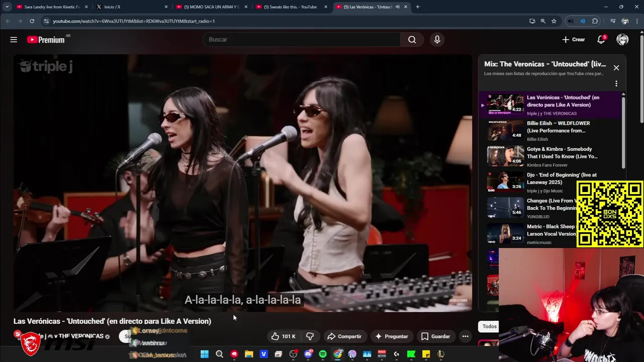Open League of Legends from the taskbar
The width and height of the screenshot is (644, 362).
pos(441,354)
